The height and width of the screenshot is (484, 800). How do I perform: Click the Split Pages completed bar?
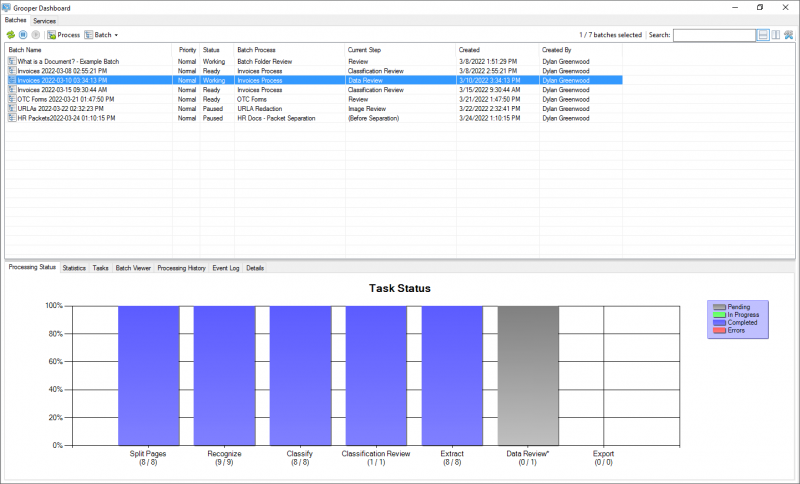pos(148,376)
